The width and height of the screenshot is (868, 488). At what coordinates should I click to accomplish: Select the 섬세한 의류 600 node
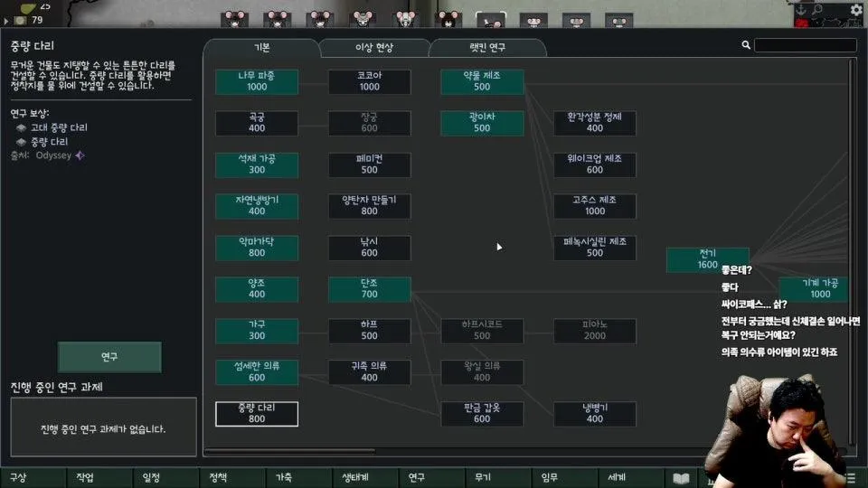point(257,371)
